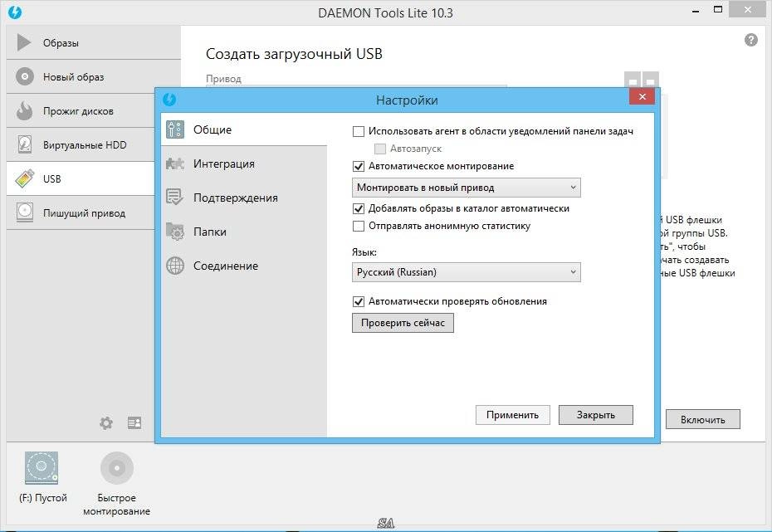Open settings via the gear icon
Viewport: 772px width, 532px height.
[106, 422]
